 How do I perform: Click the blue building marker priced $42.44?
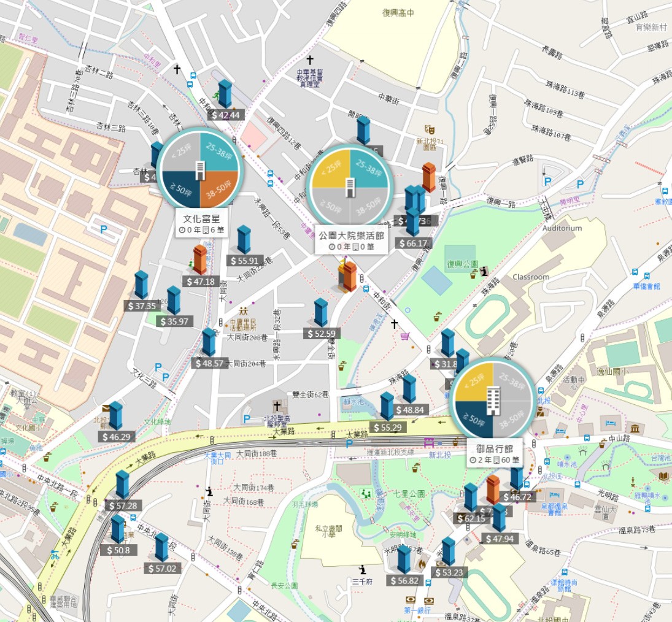[225, 93]
